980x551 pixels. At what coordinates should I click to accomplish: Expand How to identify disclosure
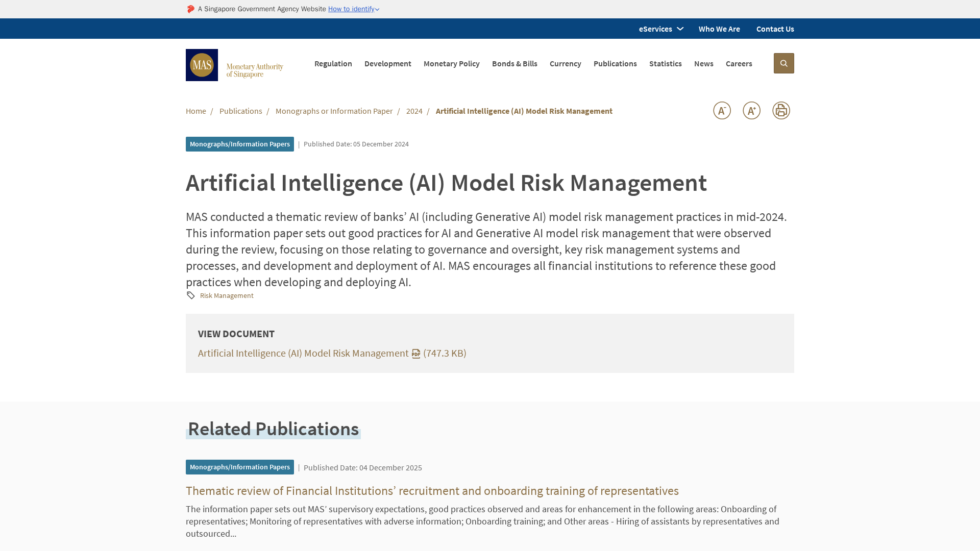(353, 9)
